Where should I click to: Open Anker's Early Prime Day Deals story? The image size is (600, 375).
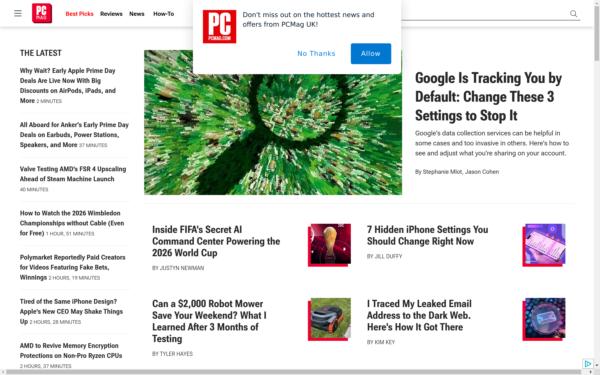[x=74, y=135]
